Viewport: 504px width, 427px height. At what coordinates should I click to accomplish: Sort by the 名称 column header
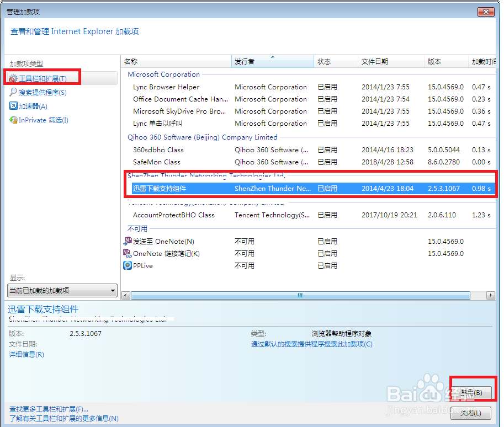[x=176, y=62]
